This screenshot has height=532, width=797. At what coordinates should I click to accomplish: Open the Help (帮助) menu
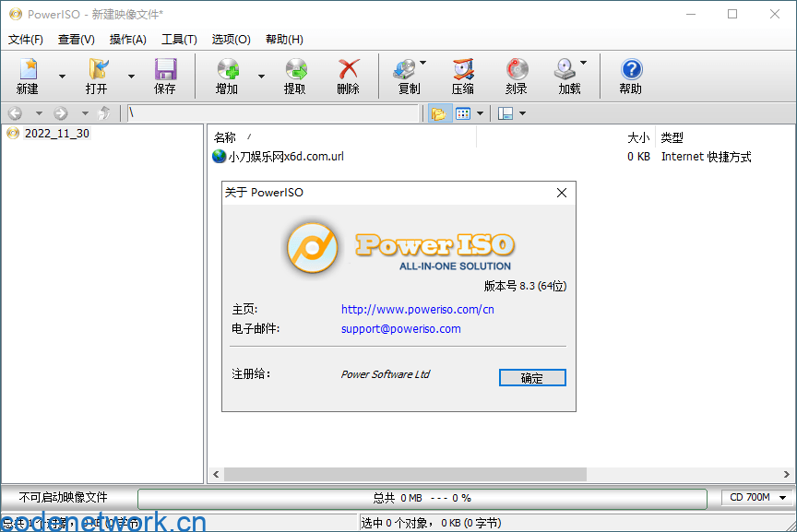click(285, 40)
